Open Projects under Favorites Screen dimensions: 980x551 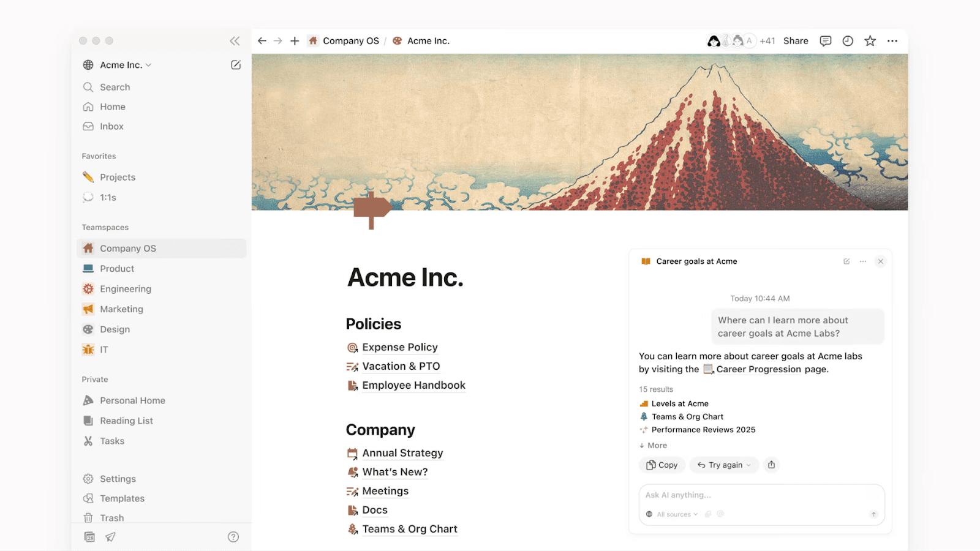[x=161, y=177]
